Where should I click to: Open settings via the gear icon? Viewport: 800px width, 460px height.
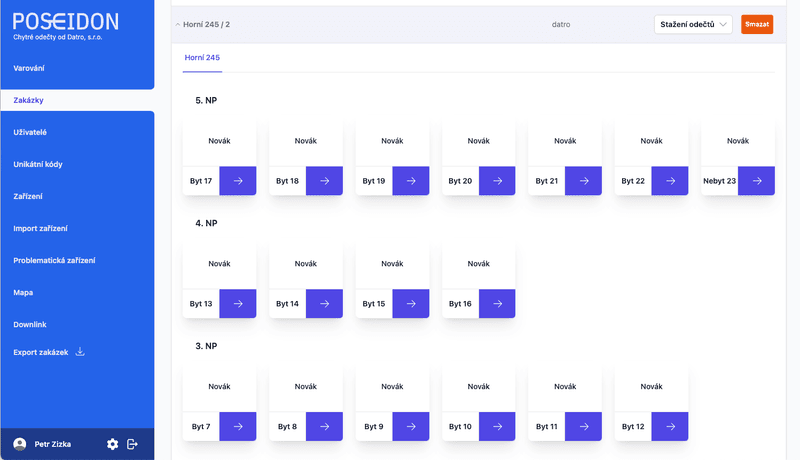pos(112,444)
